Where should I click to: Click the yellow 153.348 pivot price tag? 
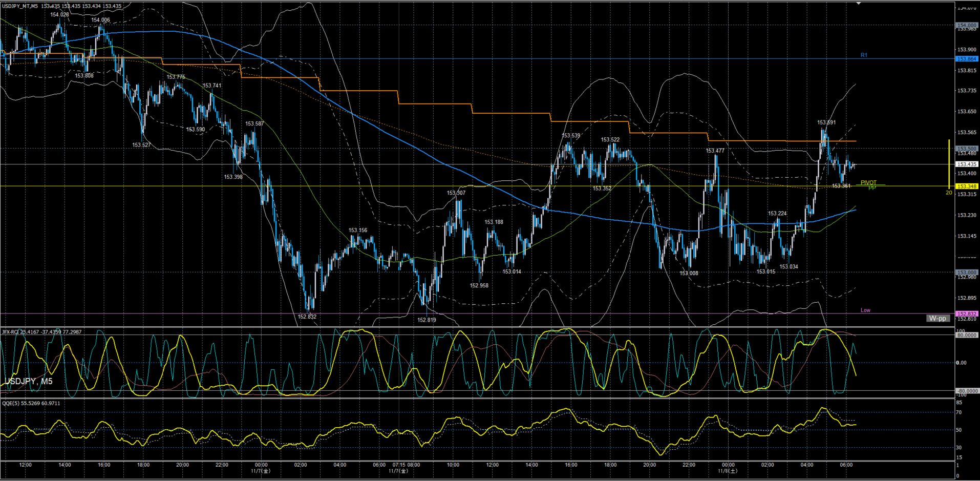click(967, 186)
